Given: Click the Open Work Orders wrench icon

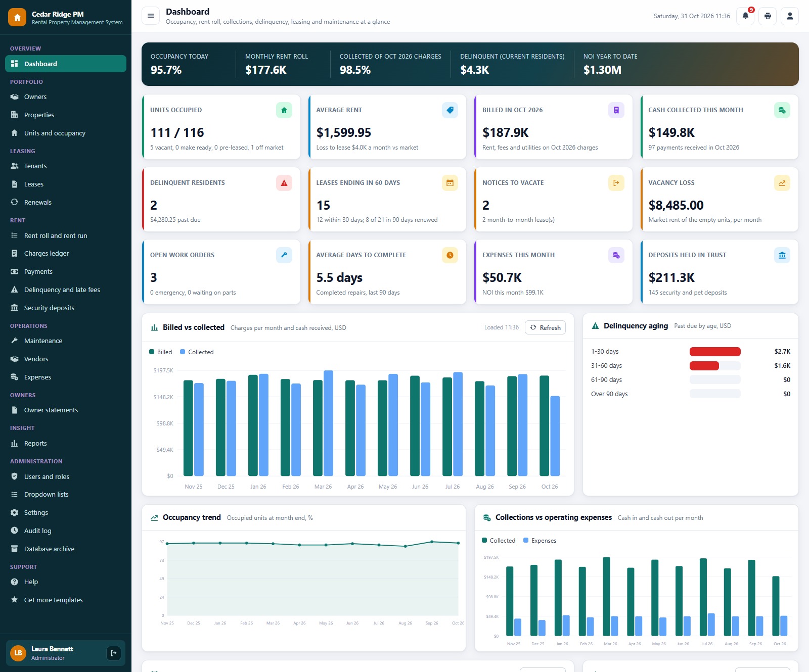Looking at the screenshot, I should (x=284, y=255).
